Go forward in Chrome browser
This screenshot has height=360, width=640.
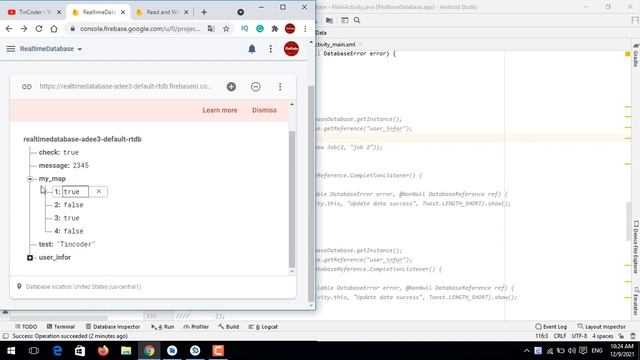[x=24, y=29]
